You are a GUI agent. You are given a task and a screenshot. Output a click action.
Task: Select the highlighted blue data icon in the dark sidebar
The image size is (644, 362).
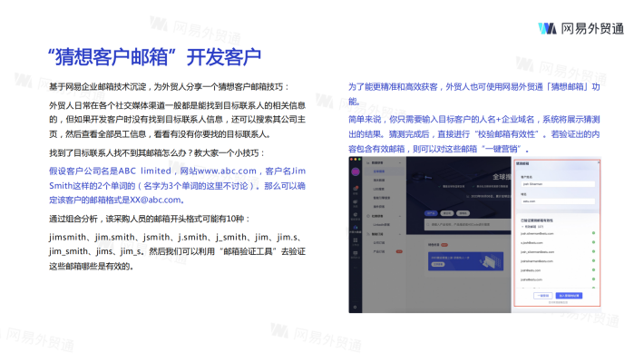(356, 227)
